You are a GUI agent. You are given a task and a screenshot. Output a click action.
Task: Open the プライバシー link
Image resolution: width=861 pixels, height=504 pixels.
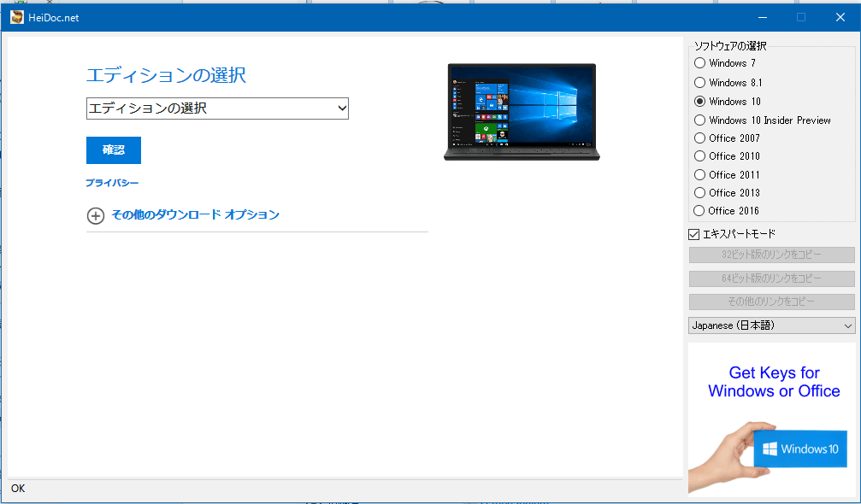pyautogui.click(x=112, y=183)
